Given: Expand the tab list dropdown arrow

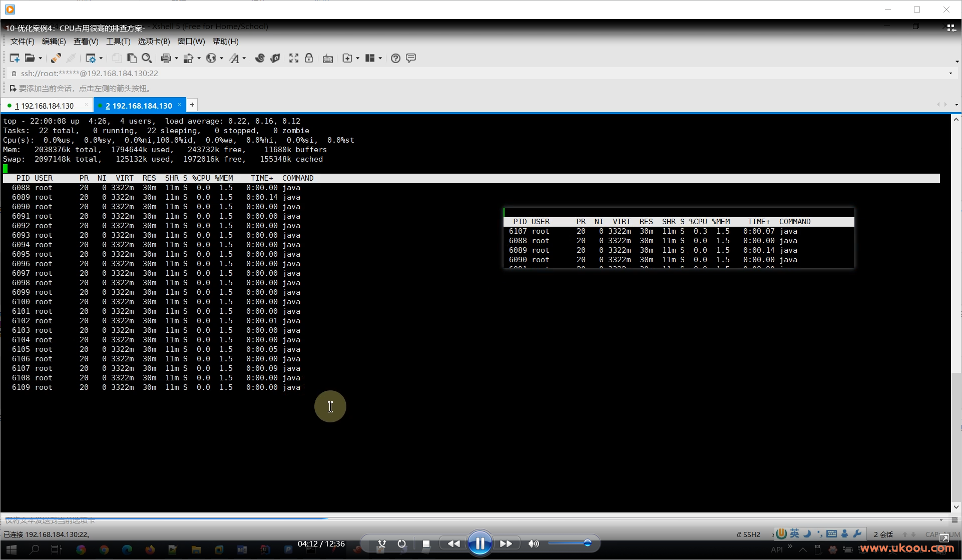Looking at the screenshot, I should 956,105.
